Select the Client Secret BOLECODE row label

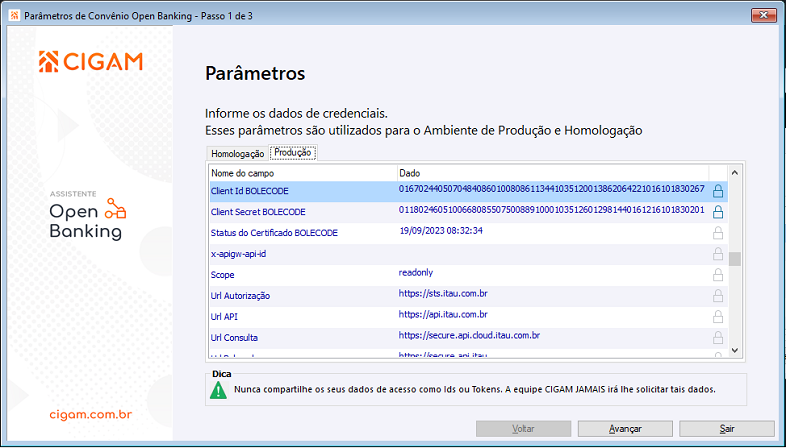click(x=258, y=212)
